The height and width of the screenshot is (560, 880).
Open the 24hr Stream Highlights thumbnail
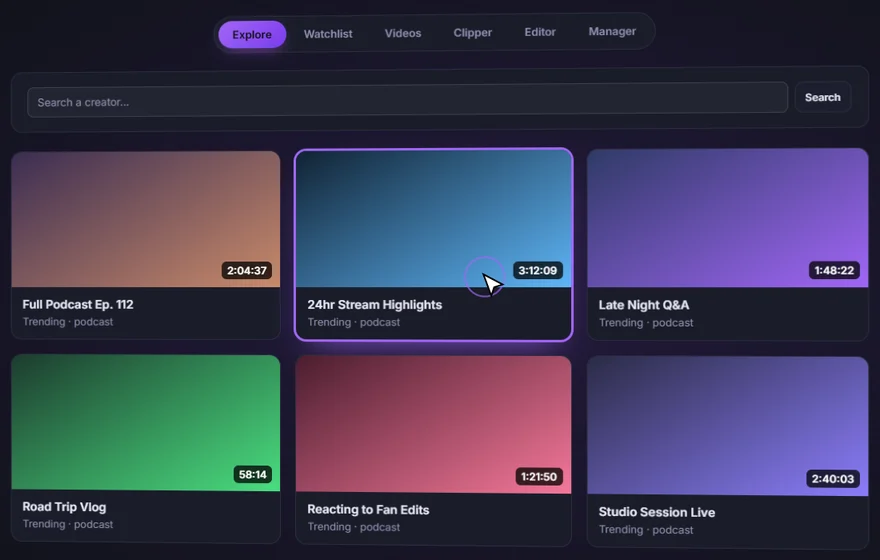tap(434, 219)
